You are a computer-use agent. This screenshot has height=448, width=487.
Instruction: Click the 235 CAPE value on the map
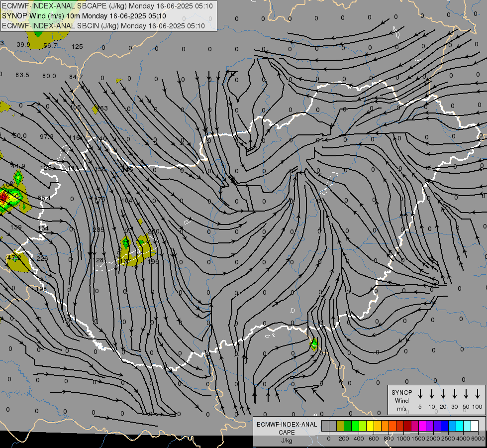coord(98,230)
